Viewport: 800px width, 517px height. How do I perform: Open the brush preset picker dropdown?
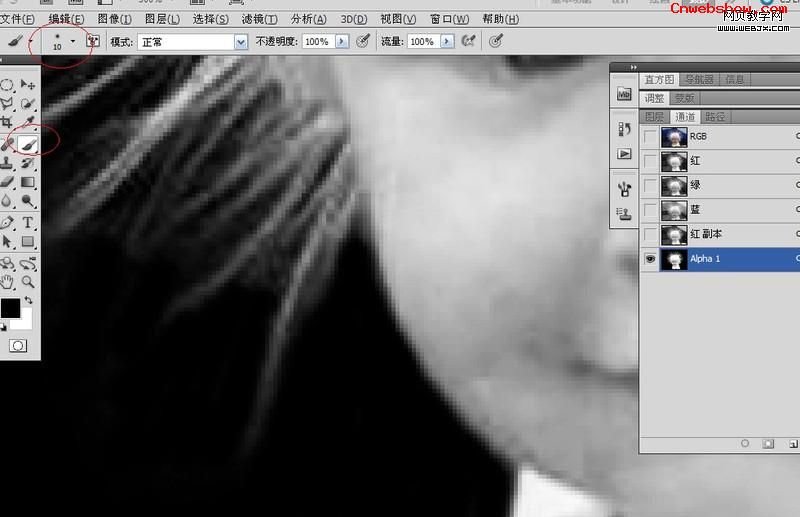point(72,41)
